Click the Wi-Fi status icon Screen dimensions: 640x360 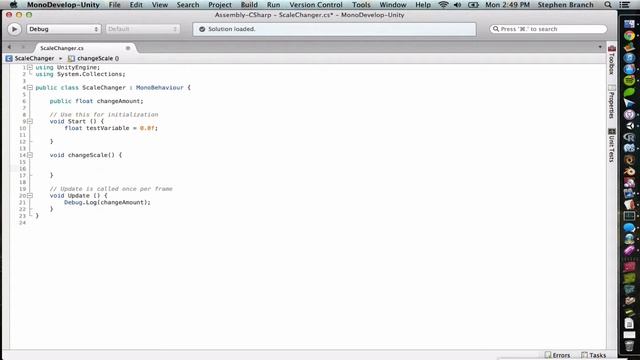point(443,5)
